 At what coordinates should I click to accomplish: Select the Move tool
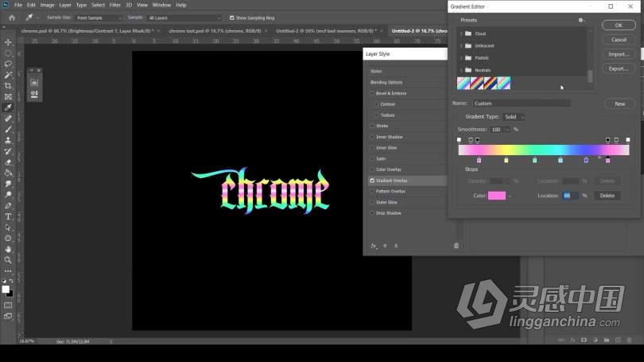(x=8, y=42)
